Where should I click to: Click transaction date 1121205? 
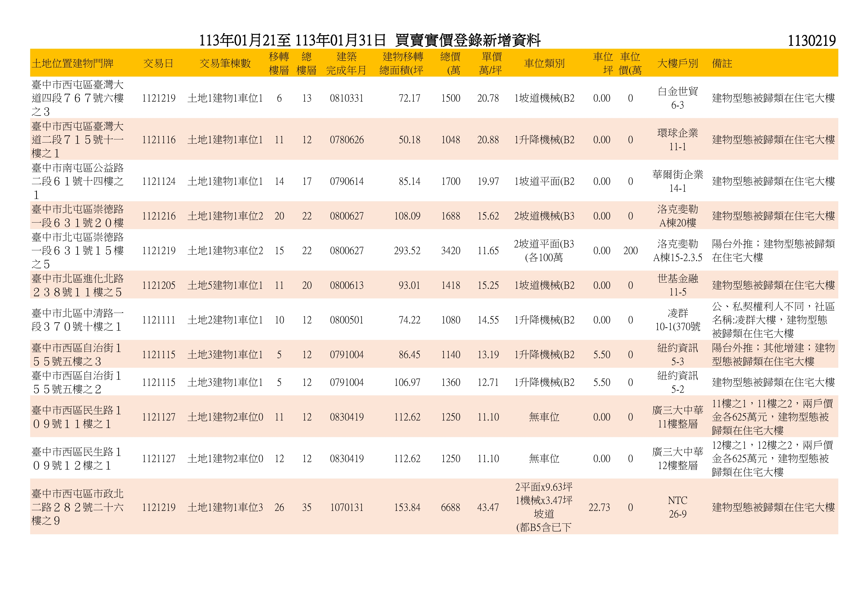point(159,285)
